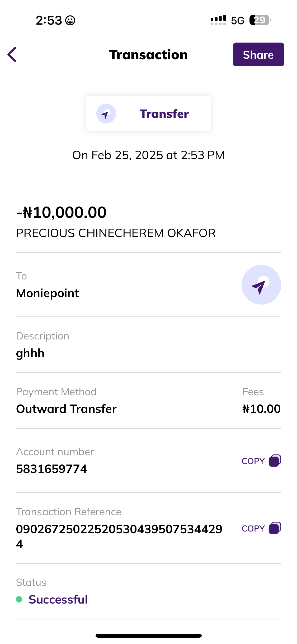Click the Successful status text
Viewport: 297px width, 644px height.
58,599
